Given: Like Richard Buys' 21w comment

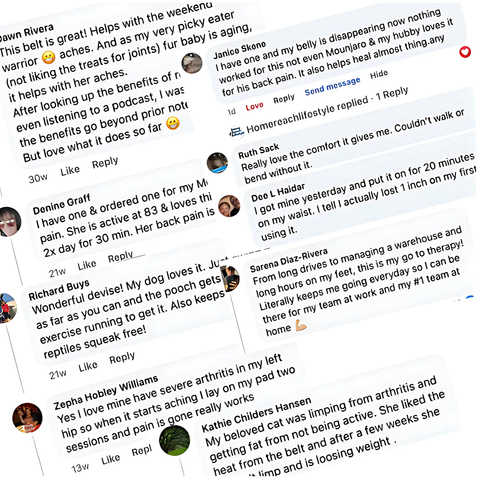Looking at the screenshot, I should [88, 367].
